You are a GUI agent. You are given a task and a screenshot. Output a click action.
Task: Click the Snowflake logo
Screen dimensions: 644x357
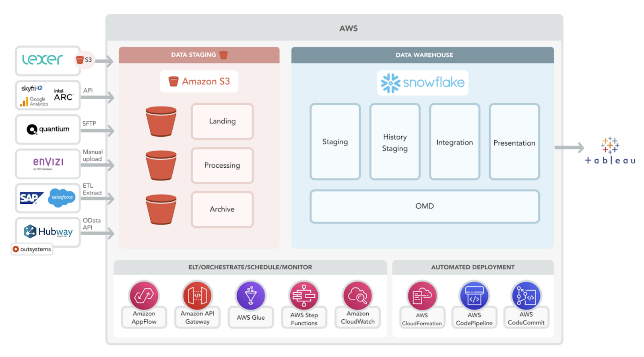tap(423, 83)
